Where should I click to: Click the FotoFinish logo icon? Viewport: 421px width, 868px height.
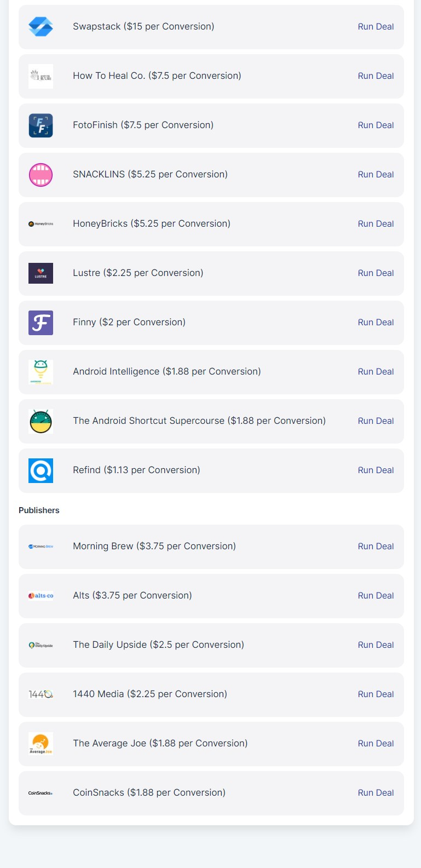pyautogui.click(x=41, y=125)
